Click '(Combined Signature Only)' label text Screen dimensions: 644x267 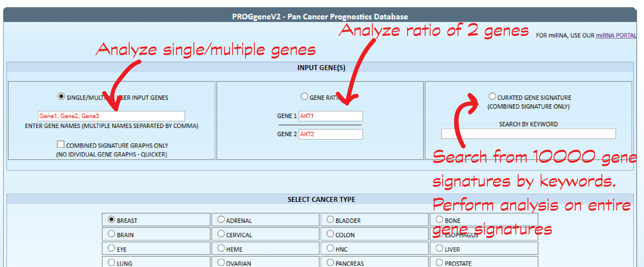(x=528, y=107)
